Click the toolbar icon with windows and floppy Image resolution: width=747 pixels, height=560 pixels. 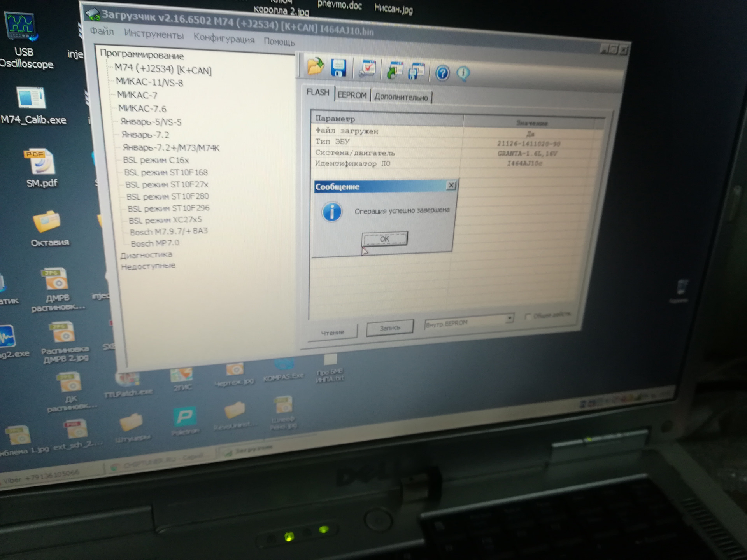tap(416, 71)
